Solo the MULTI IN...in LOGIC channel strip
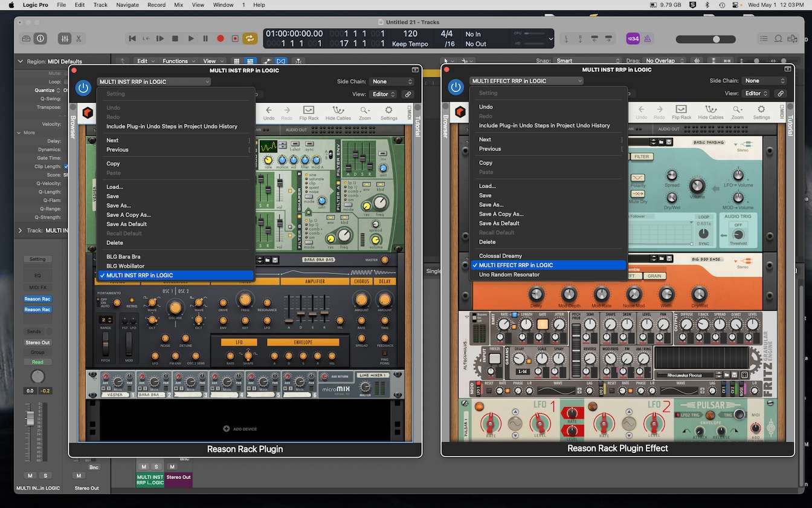 tap(45, 476)
